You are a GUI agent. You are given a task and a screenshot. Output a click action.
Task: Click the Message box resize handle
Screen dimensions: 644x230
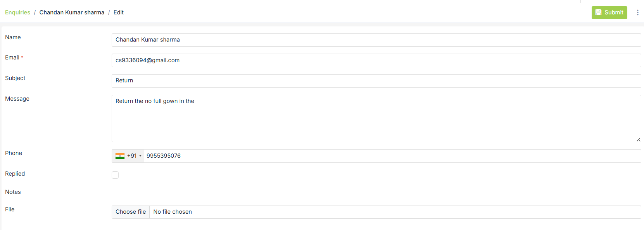tap(638, 139)
